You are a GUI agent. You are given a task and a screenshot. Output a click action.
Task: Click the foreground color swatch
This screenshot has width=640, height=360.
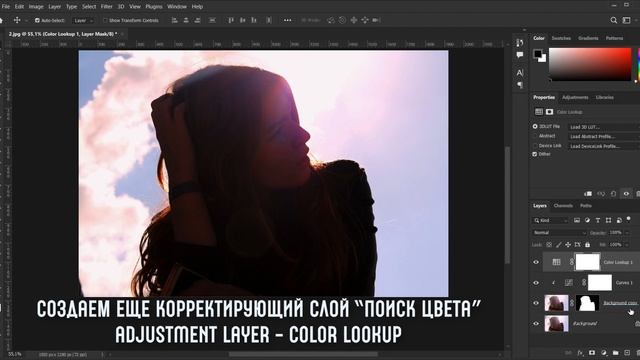tap(538, 53)
